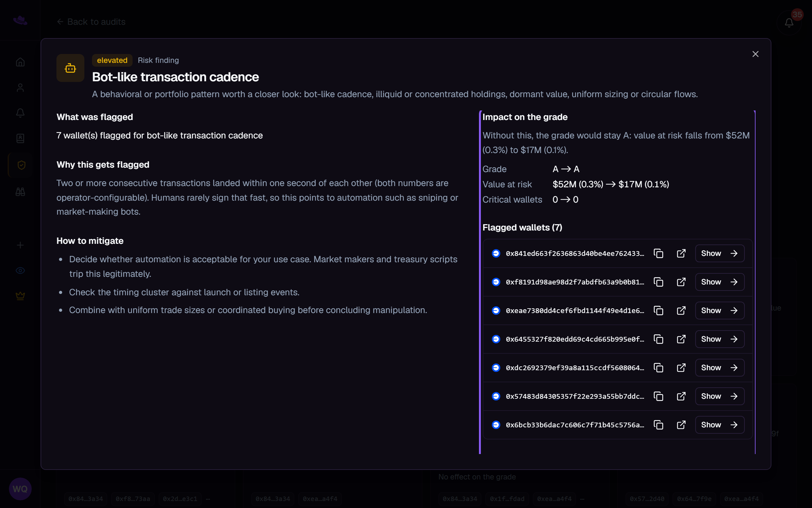Click the bot icon beside finding title
Image resolution: width=812 pixels, height=508 pixels.
pos(70,68)
